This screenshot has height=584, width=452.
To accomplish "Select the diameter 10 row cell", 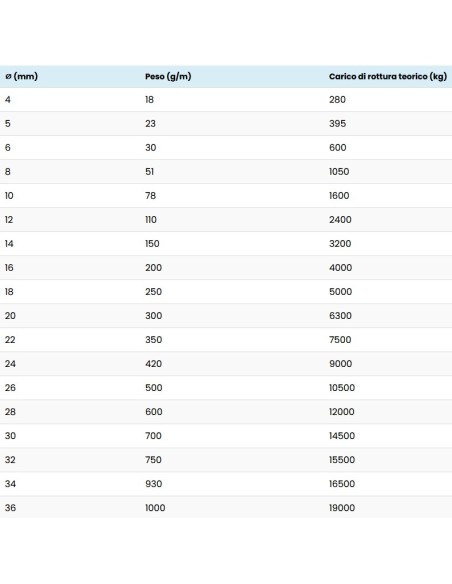I will (9, 196).
